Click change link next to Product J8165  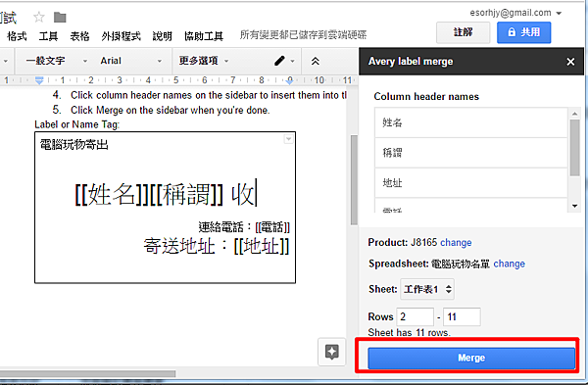coord(456,243)
